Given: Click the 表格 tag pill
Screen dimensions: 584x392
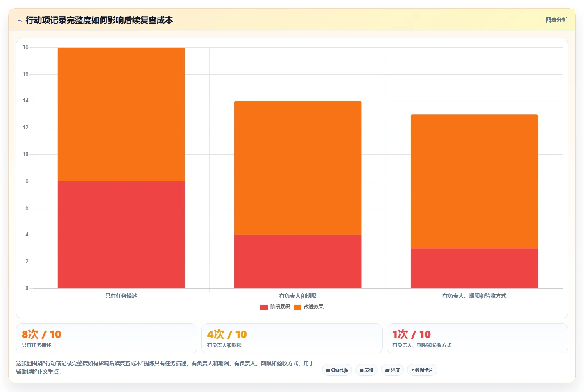Looking at the screenshot, I should (367, 370).
